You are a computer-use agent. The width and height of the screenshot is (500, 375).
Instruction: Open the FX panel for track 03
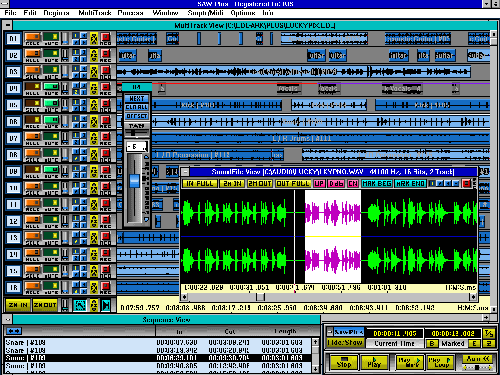(94, 72)
